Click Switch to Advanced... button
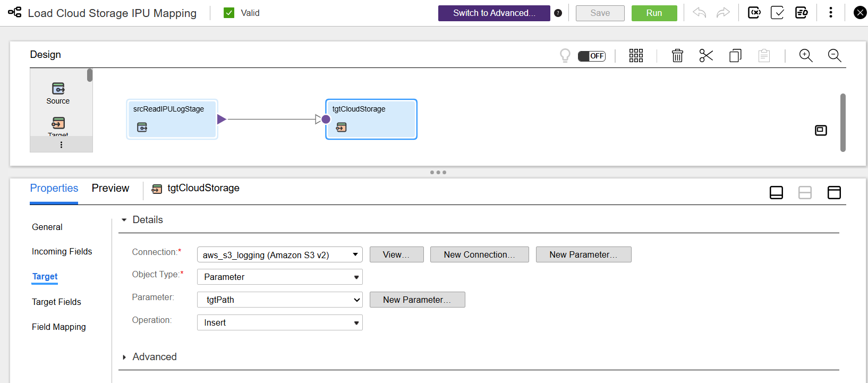The image size is (868, 383). pyautogui.click(x=494, y=13)
